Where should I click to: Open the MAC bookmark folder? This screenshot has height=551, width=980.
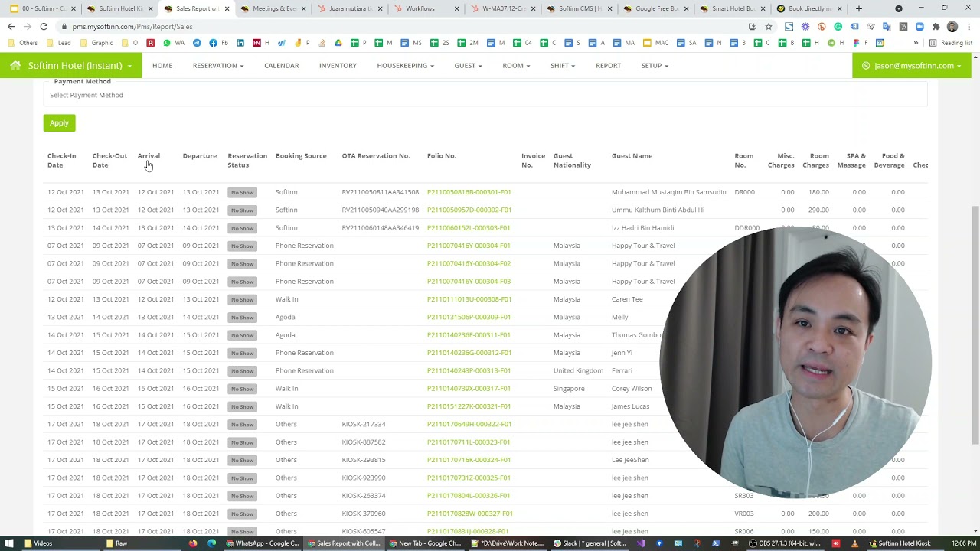tap(656, 43)
